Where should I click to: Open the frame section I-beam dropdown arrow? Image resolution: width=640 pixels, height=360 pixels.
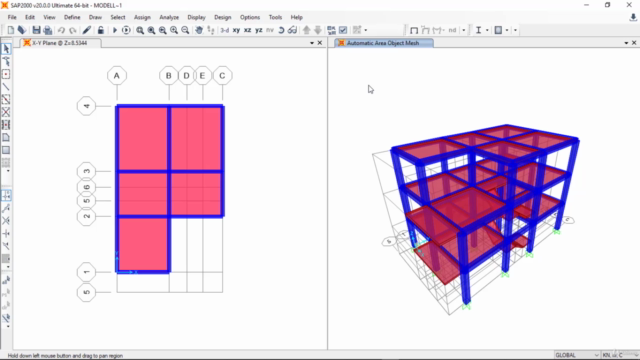click(x=487, y=30)
